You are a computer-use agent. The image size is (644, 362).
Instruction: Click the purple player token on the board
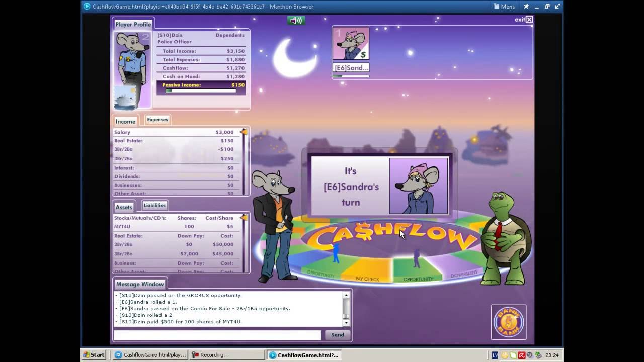point(417,258)
